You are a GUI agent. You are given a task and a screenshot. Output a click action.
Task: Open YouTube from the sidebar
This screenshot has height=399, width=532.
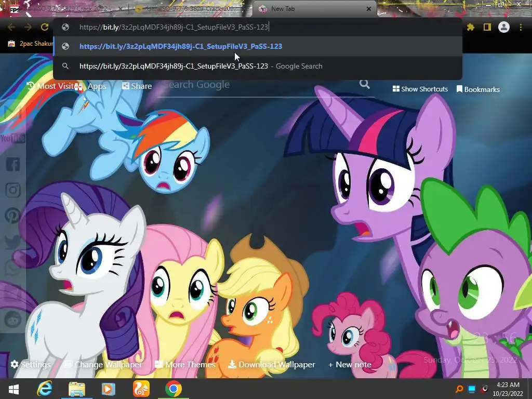12,138
